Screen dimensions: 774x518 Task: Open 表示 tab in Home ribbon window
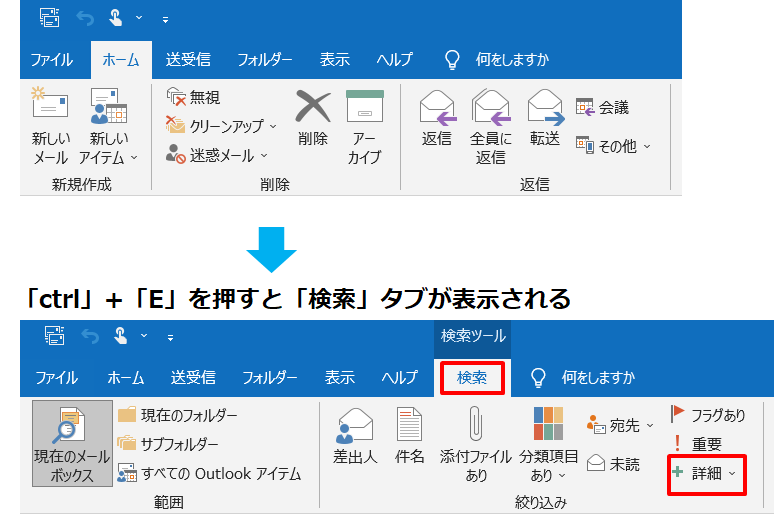pos(335,60)
